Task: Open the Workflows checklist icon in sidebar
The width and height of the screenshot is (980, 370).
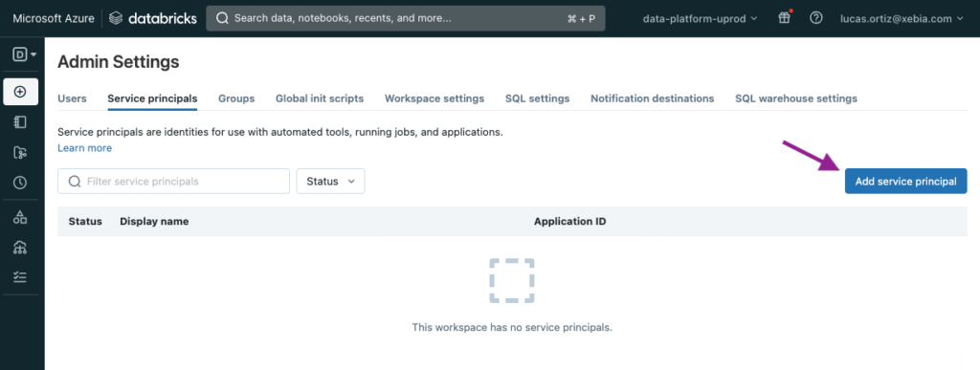Action: 20,277
